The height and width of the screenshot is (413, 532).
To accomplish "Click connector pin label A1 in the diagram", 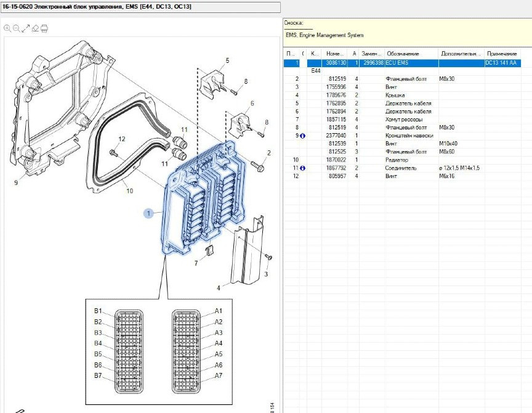I will pyautogui.click(x=219, y=311).
